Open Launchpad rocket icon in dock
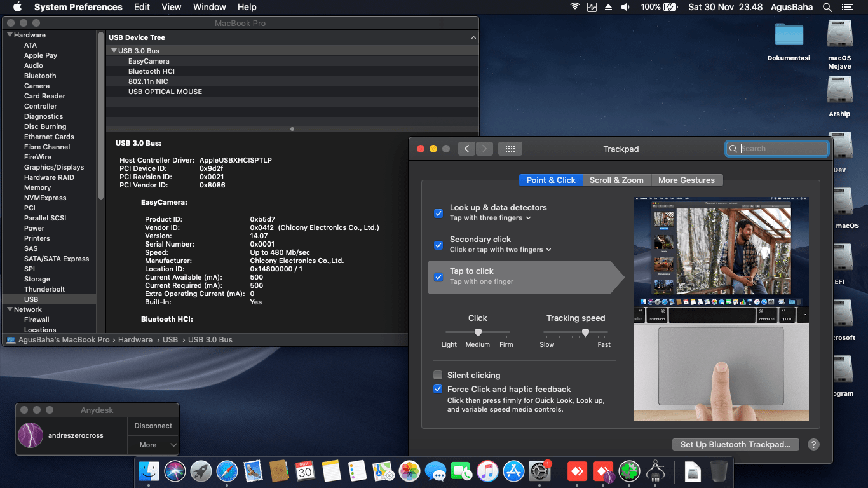Screen dimensions: 868x488 click(x=201, y=471)
